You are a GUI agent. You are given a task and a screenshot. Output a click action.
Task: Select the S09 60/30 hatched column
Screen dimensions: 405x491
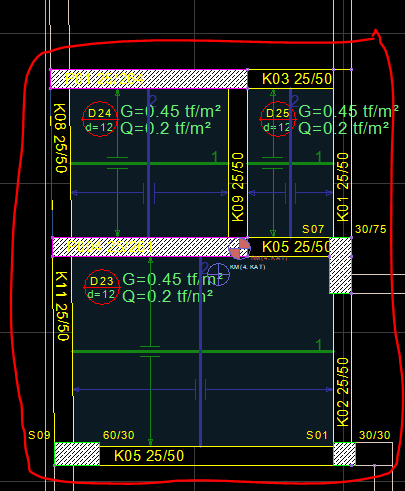pyautogui.click(x=77, y=454)
